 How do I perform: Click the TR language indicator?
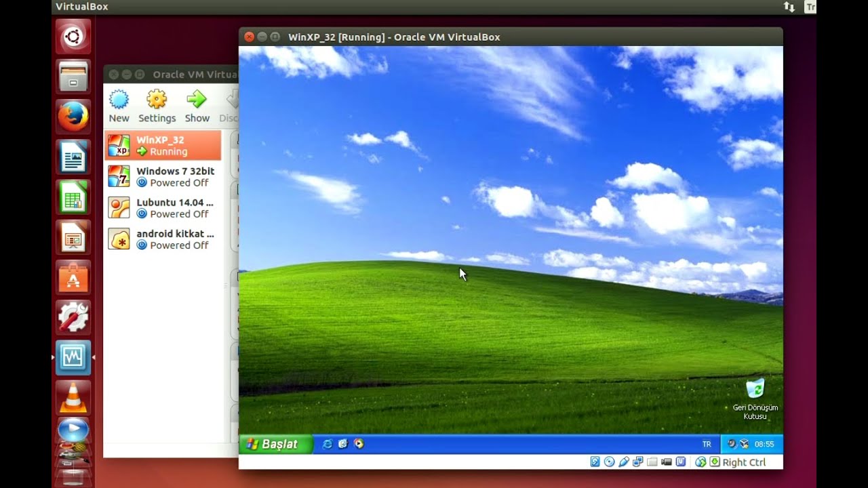coord(707,445)
